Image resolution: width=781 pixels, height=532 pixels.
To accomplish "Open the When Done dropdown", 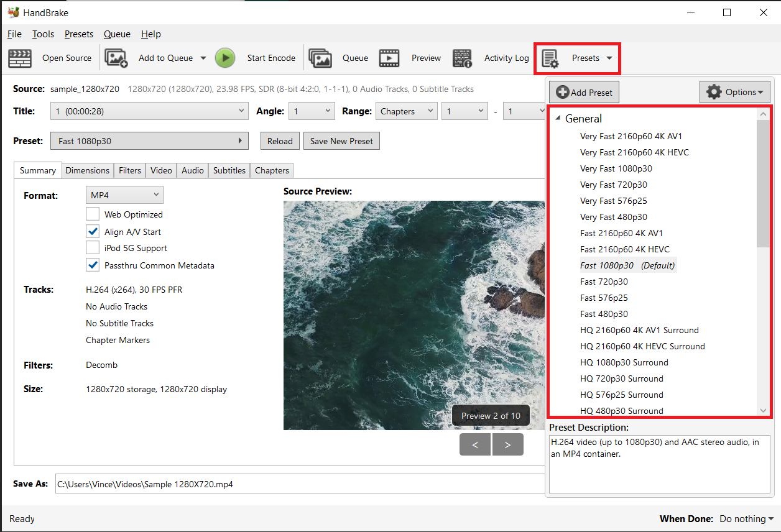I will [746, 518].
